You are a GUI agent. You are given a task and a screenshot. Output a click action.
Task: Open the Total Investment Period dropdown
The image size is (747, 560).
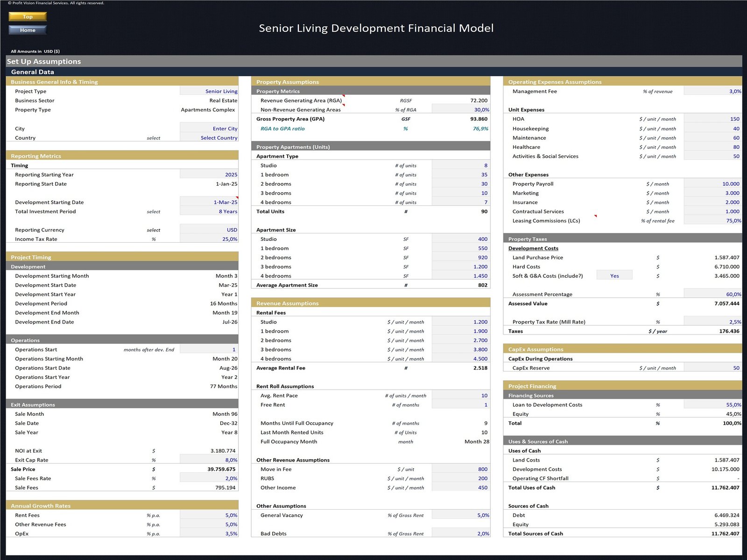pyautogui.click(x=209, y=211)
